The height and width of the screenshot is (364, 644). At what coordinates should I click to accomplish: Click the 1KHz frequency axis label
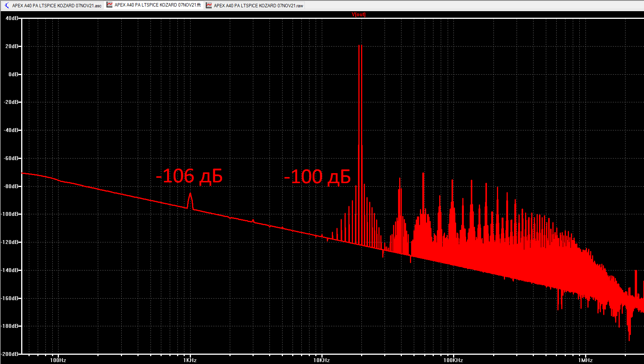pyautogui.click(x=190, y=360)
